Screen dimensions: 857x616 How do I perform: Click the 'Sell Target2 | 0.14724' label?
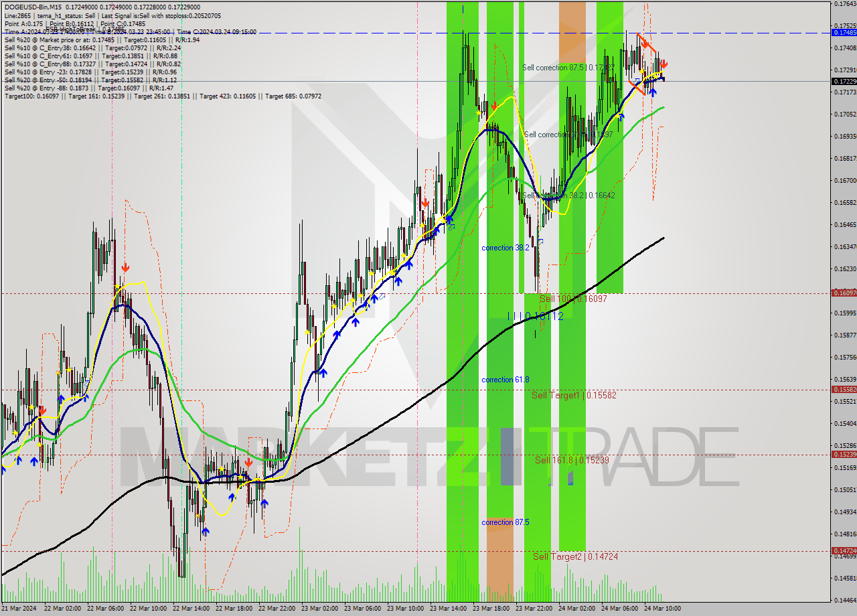coord(575,556)
